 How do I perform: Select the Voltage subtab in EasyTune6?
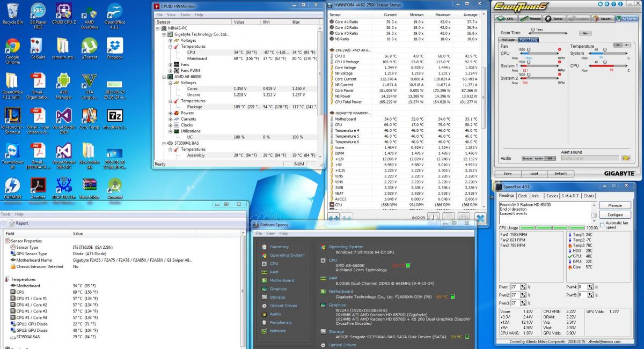pos(508,40)
